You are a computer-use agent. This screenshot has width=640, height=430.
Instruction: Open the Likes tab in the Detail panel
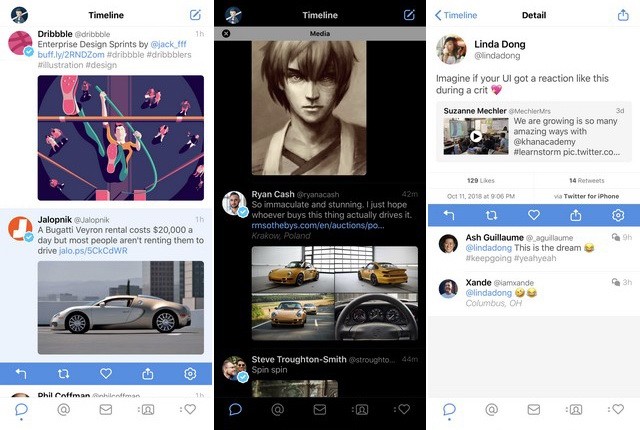(x=617, y=409)
